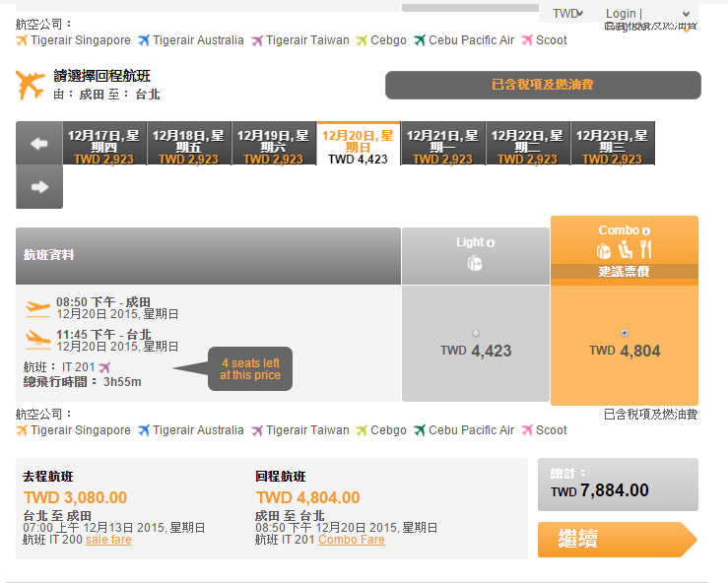This screenshot has height=583, width=728.
Task: Click the next dates right arrow
Action: 39,187
